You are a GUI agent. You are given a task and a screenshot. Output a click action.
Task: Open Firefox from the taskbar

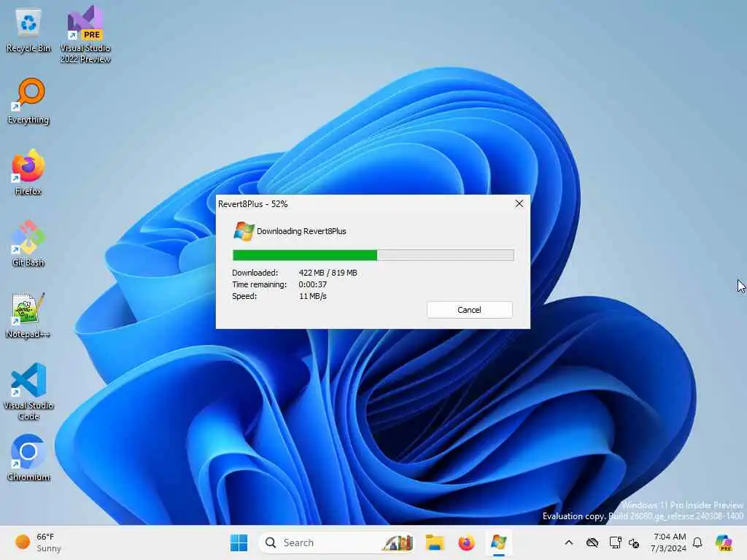pos(466,542)
